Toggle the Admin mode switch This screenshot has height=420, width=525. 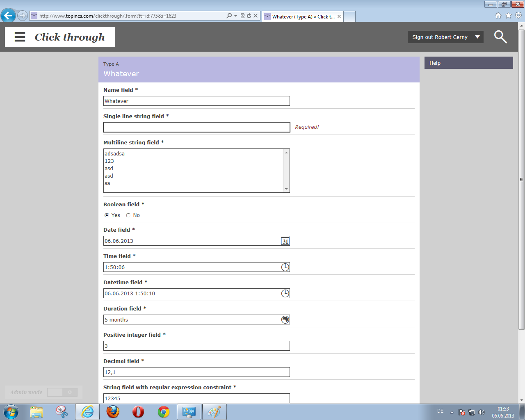(x=62, y=393)
